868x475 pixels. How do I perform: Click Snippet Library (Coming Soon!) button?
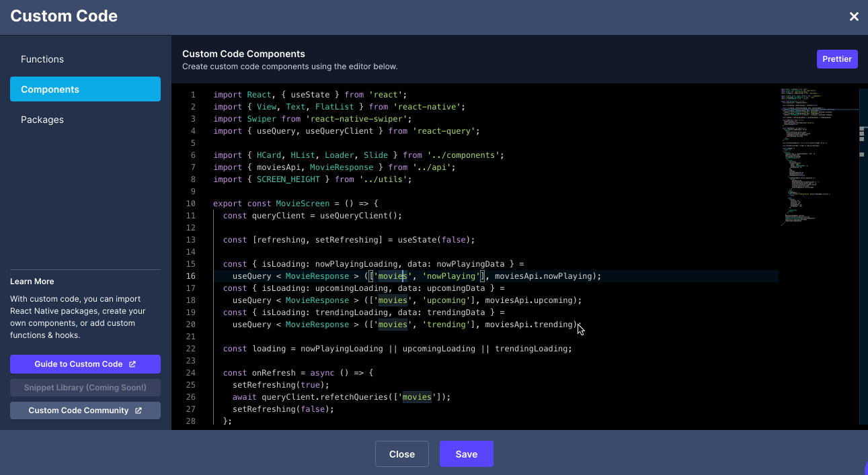click(85, 388)
